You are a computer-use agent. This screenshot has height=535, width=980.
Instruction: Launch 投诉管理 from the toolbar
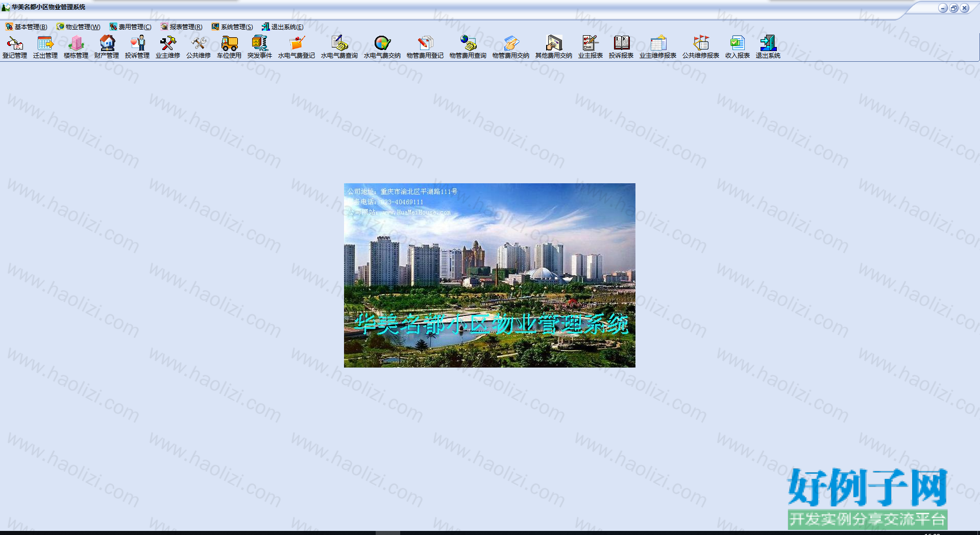pyautogui.click(x=137, y=47)
